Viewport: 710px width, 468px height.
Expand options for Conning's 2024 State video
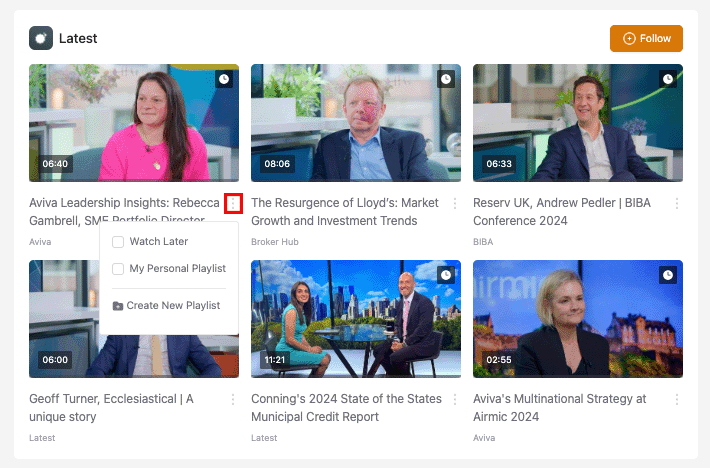click(455, 399)
